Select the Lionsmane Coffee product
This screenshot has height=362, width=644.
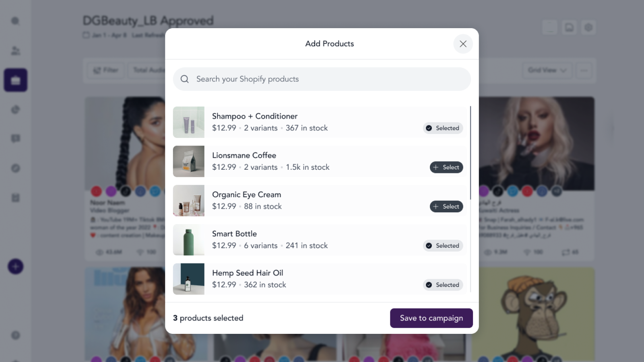446,167
